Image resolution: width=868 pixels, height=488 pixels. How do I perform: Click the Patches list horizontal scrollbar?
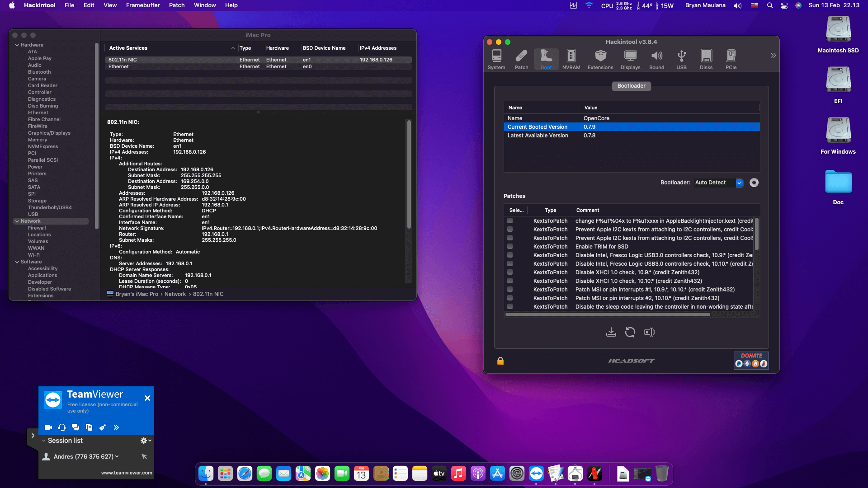click(x=607, y=314)
